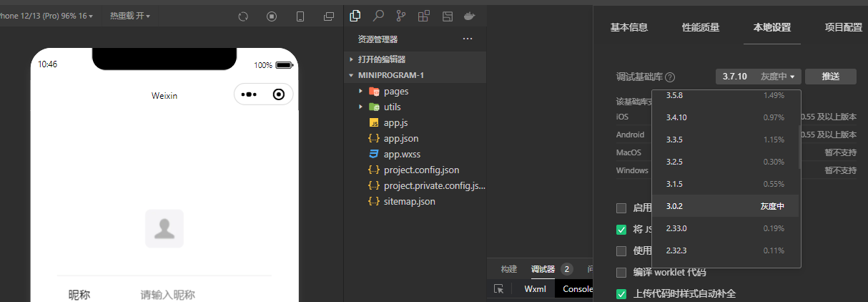The height and width of the screenshot is (302, 868).
Task: Click the element inspector arrow icon near Wxml
Action: (499, 289)
